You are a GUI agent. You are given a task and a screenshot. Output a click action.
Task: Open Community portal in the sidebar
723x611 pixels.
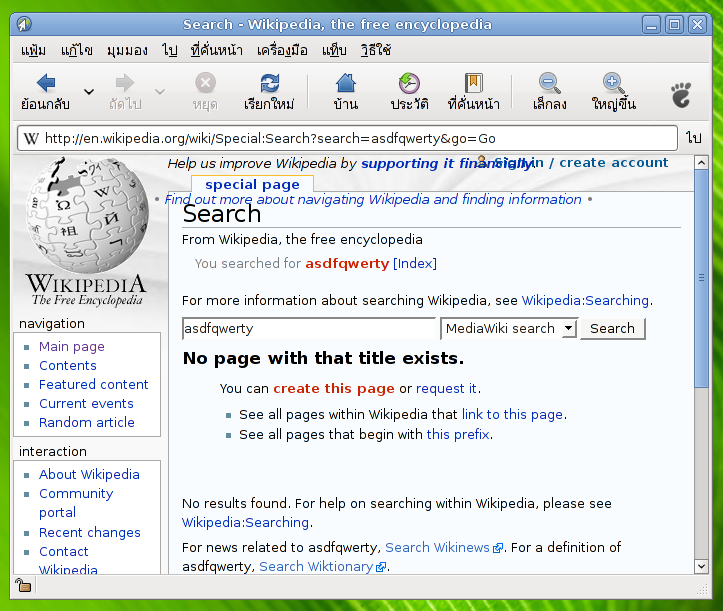[76, 503]
